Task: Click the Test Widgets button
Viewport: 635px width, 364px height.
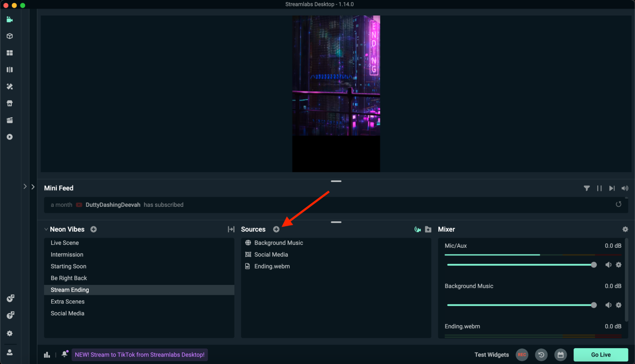Action: click(491, 354)
